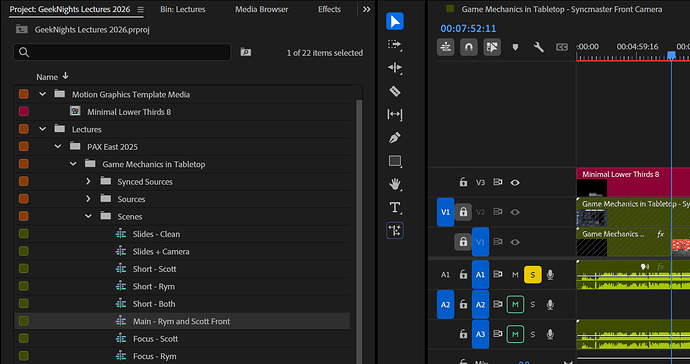Open the Media Browser tab
Screen dimensions: 690x364
[261, 9]
